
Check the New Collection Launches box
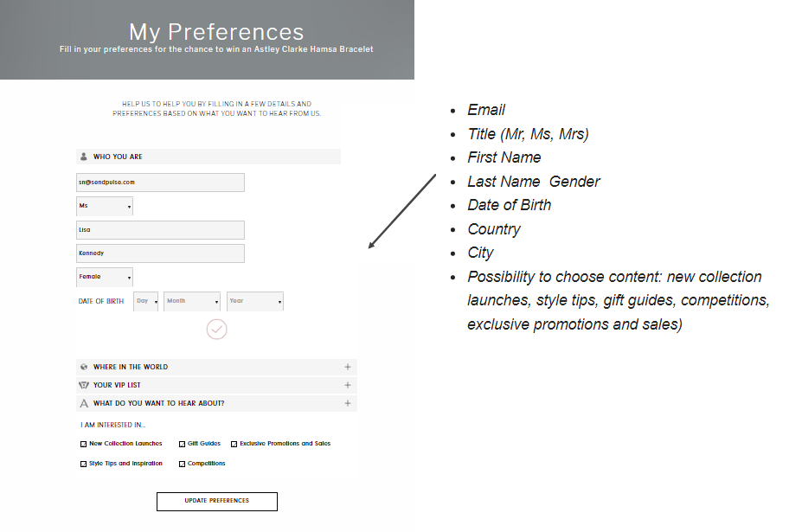pyautogui.click(x=83, y=444)
